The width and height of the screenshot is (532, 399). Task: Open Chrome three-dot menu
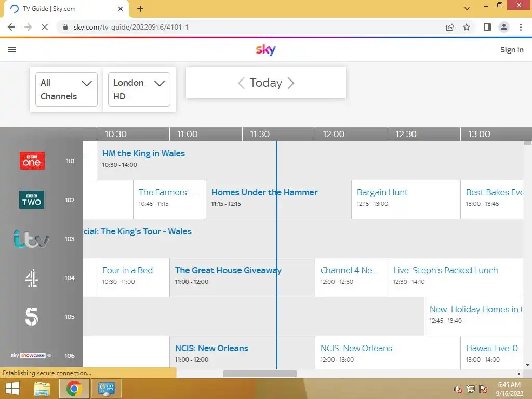coord(521,27)
